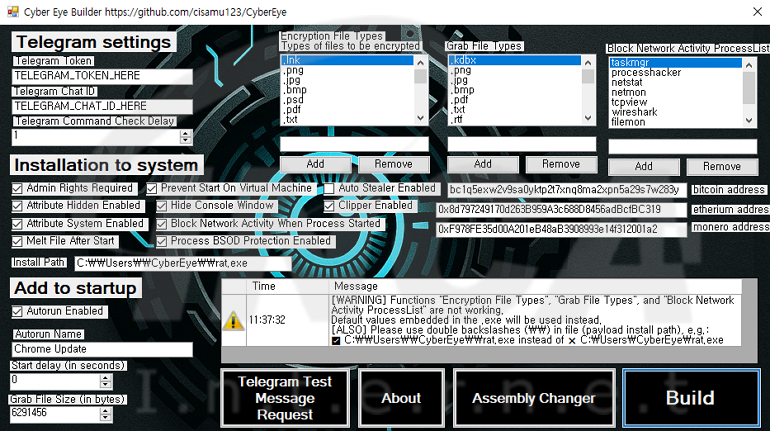Screen dimensions: 770x431
Task: Click Add under Encryption File Types
Action: [315, 164]
